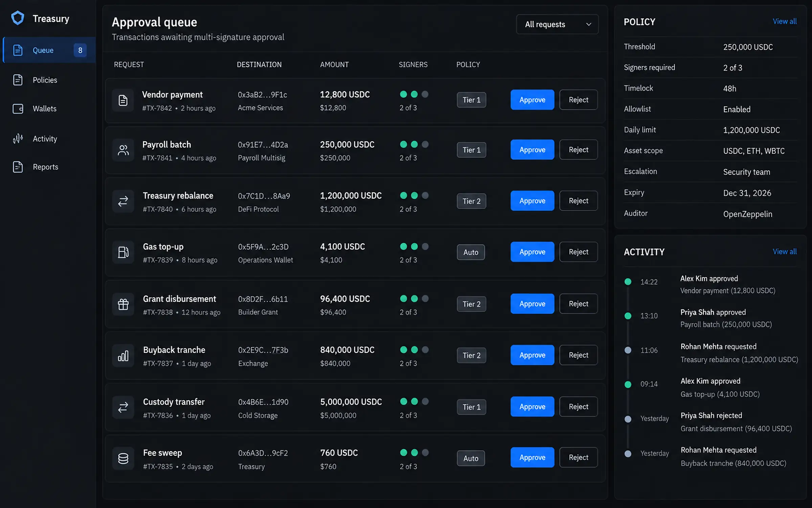Click the SIGNERS column header

(413, 64)
